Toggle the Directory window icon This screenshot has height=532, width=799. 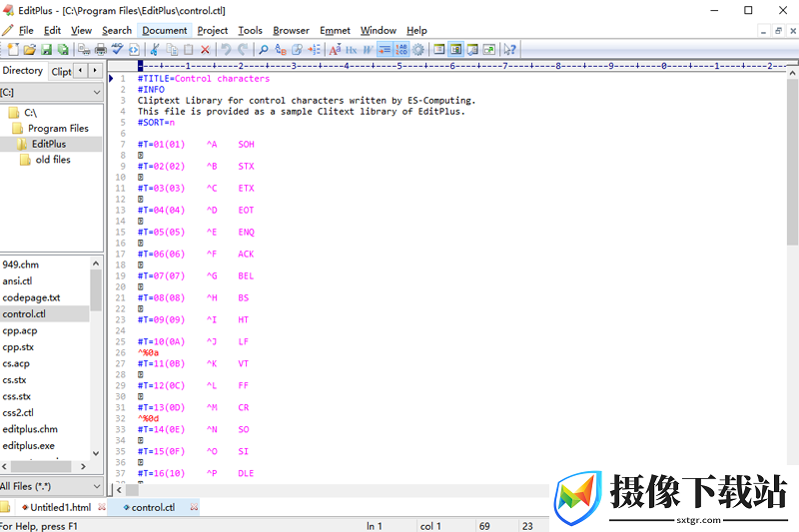456,49
